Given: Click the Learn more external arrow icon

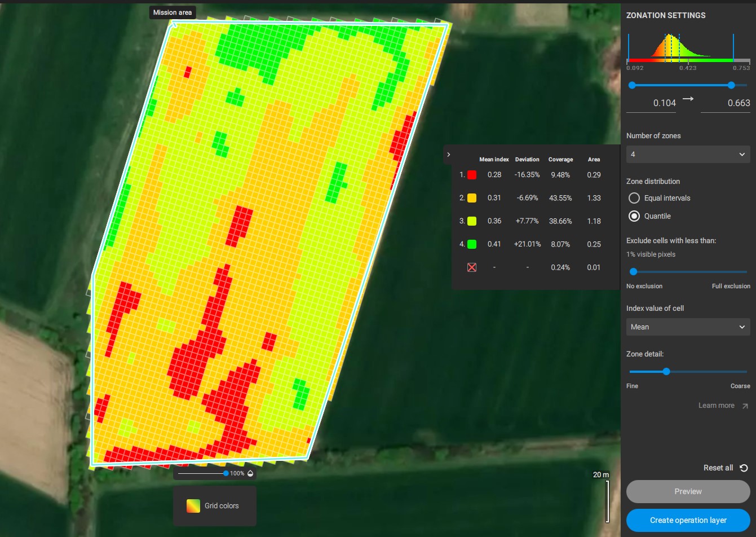Looking at the screenshot, I should [745, 406].
